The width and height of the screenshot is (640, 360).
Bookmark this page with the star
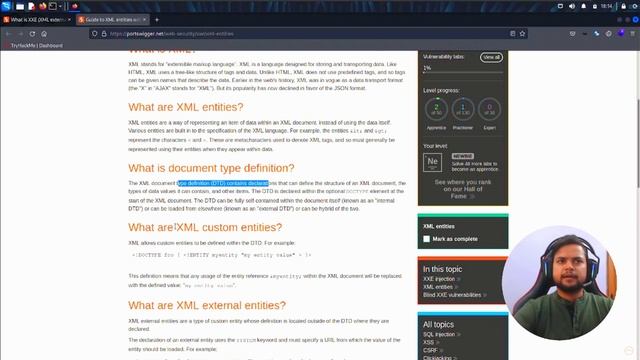click(x=522, y=34)
